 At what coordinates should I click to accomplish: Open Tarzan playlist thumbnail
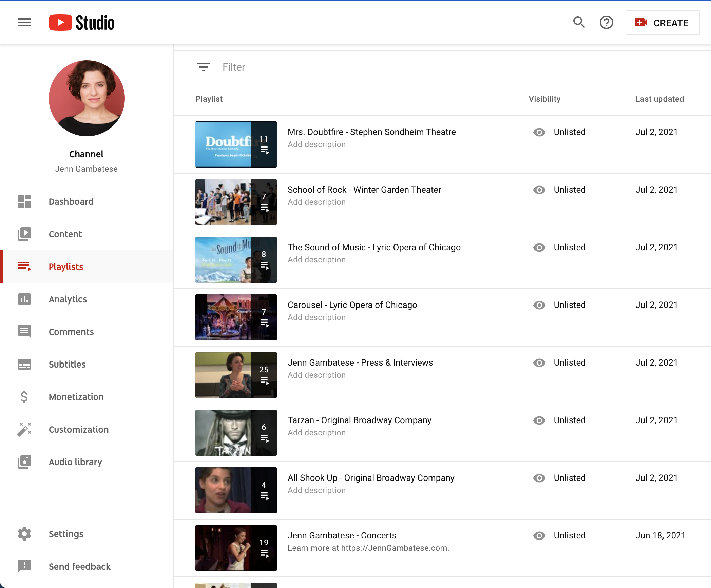(x=236, y=433)
